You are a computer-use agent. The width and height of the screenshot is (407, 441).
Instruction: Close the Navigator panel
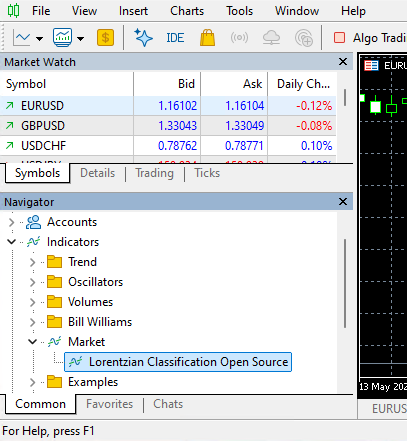click(x=343, y=202)
